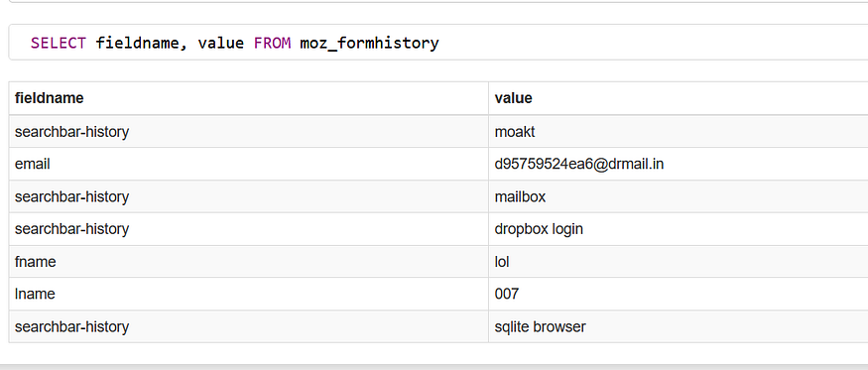Click searchbar-history cell beside sqlite browser
The width and height of the screenshot is (868, 370).
[249, 326]
